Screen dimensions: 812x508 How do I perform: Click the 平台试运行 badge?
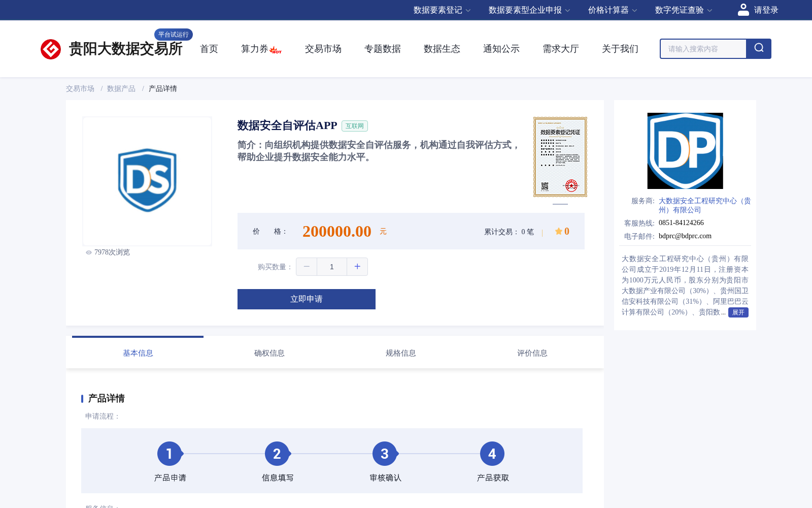pyautogui.click(x=174, y=35)
